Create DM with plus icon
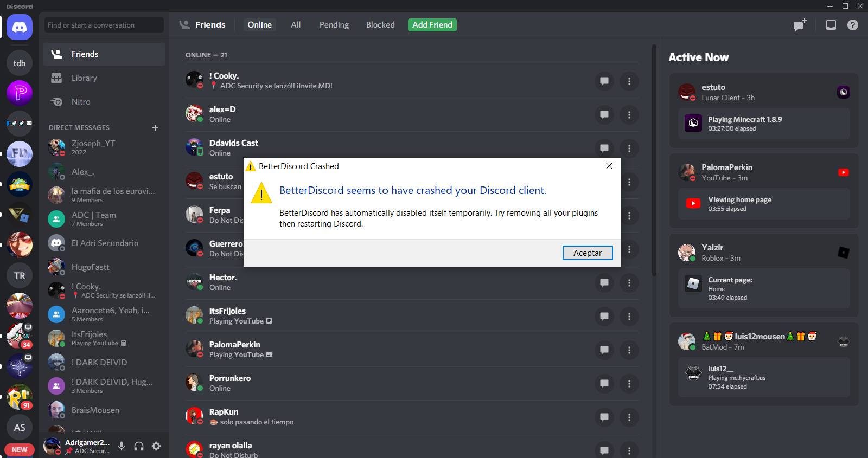 click(x=155, y=128)
